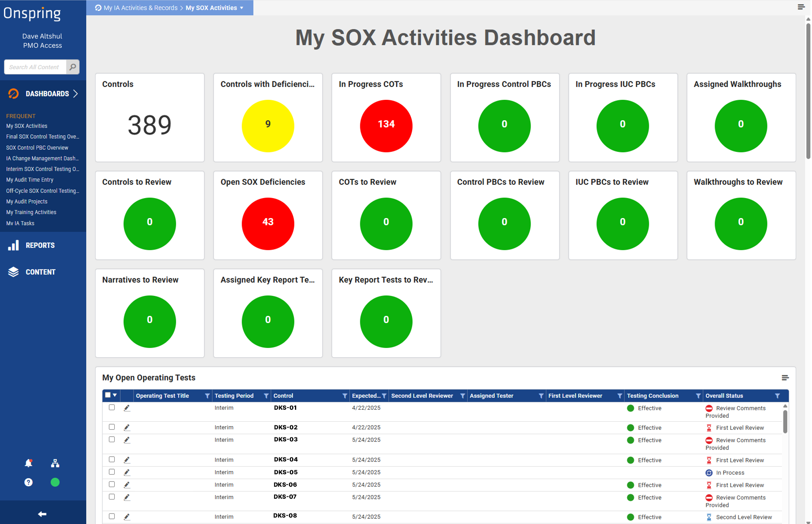Filter the Testing Conclusion column
812x524 pixels.
point(698,396)
